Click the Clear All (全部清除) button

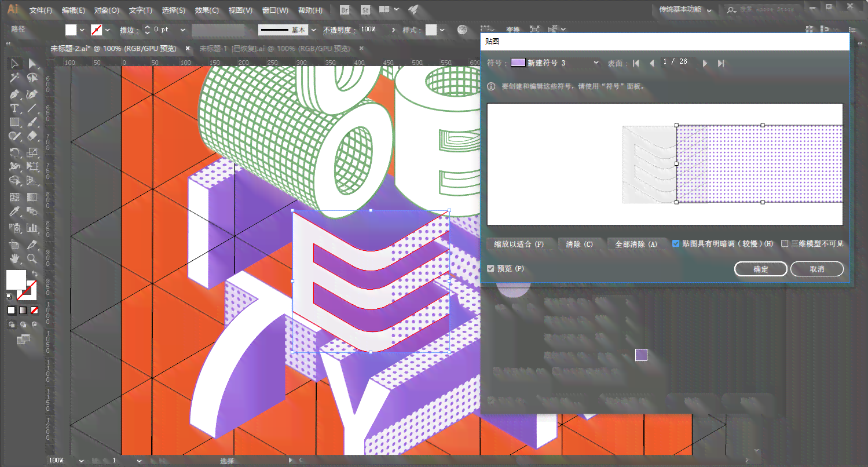click(x=636, y=245)
